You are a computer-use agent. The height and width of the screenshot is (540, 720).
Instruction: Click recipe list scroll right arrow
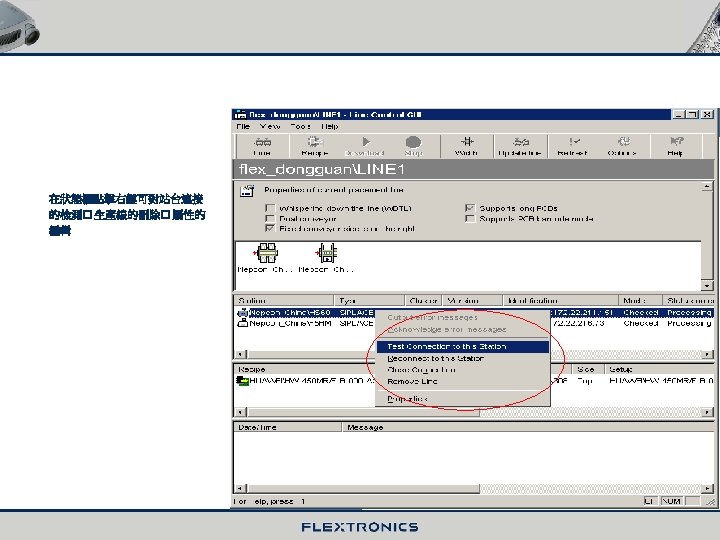[708, 412]
